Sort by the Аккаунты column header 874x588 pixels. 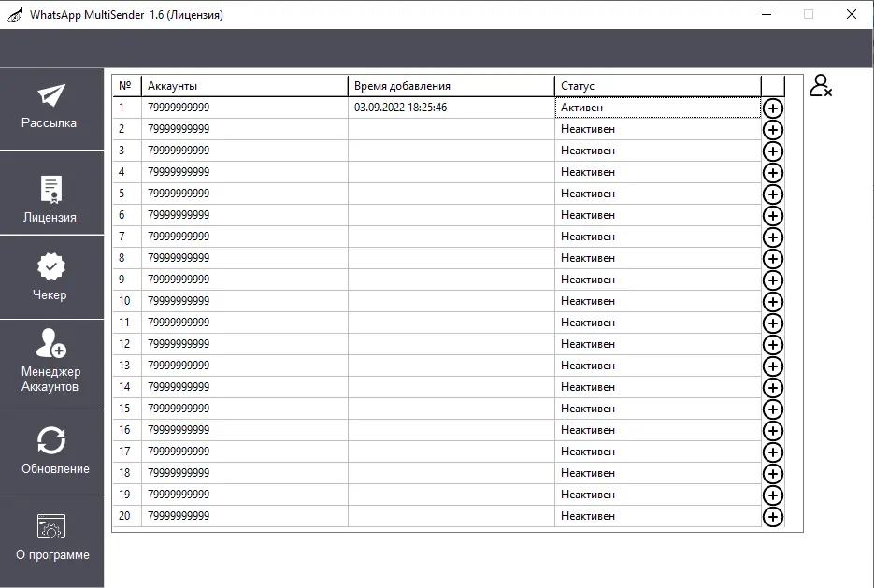coord(245,86)
